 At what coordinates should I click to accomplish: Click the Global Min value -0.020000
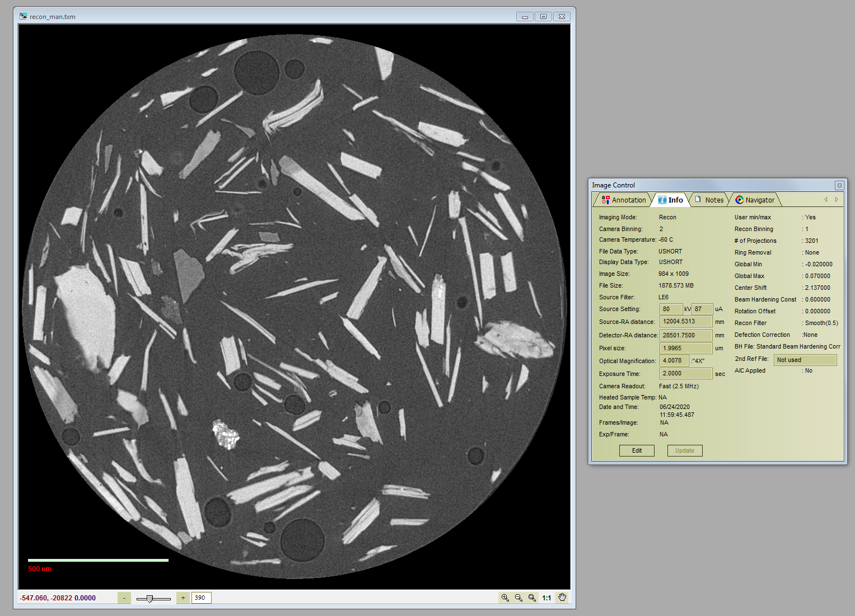coord(819,264)
